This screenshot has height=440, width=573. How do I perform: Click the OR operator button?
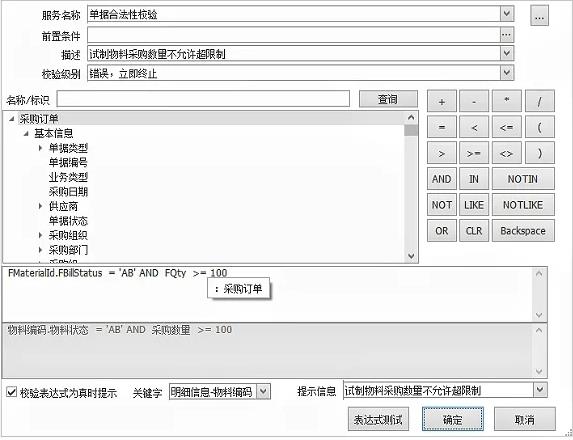441,231
